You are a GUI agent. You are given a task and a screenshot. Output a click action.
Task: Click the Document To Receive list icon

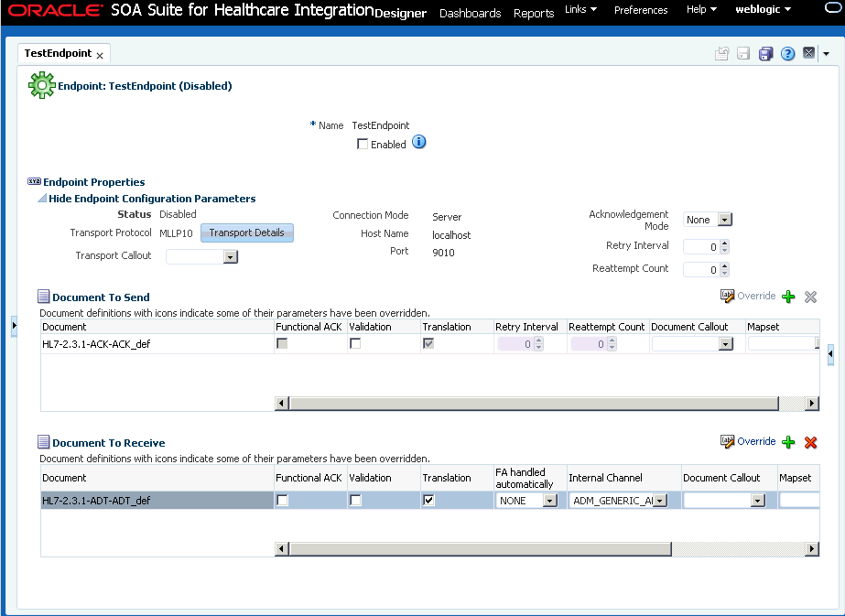point(43,442)
